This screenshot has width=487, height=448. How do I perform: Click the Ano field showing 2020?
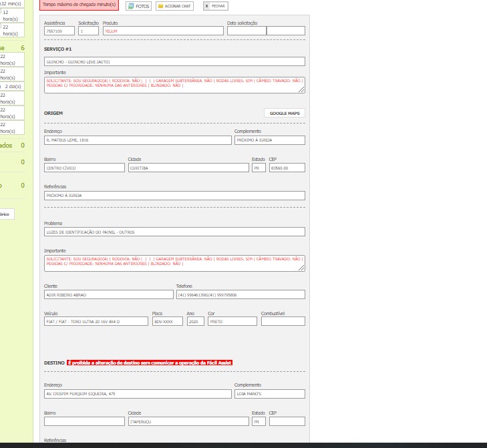click(195, 321)
